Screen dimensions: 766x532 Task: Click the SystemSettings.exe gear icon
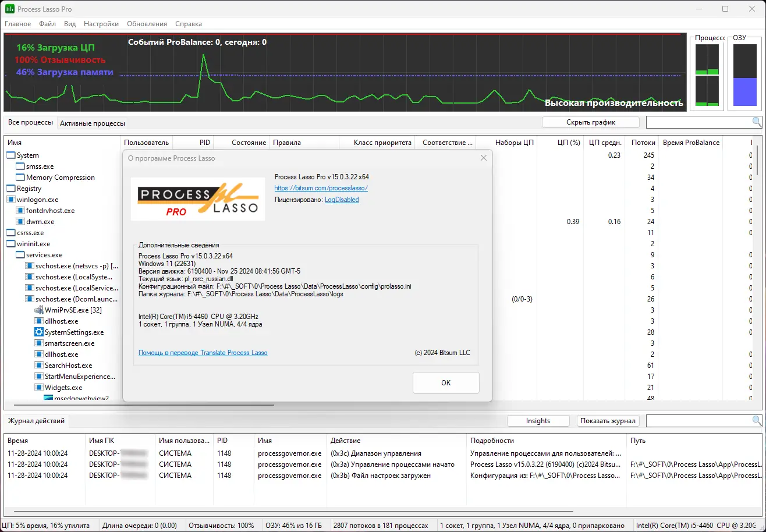39,332
